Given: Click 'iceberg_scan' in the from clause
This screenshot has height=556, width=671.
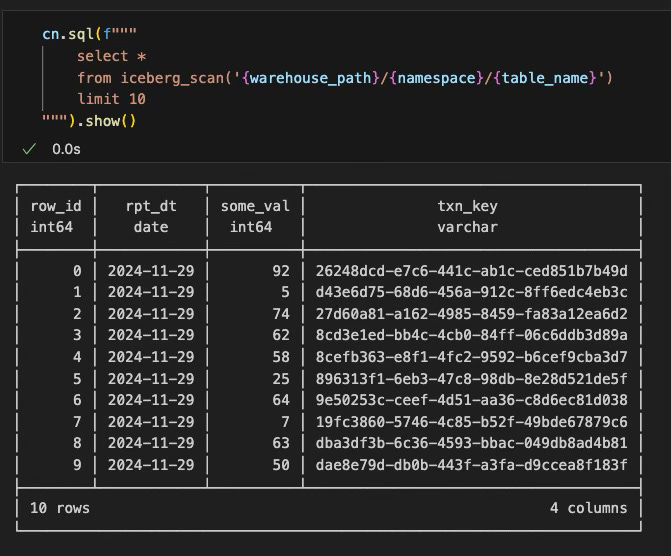Looking at the screenshot, I should [x=172, y=78].
